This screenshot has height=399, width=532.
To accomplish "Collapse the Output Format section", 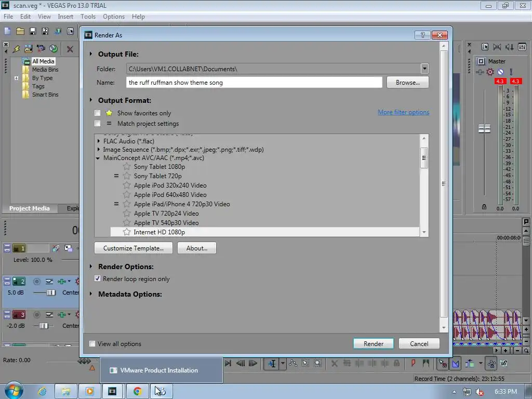I will (90, 100).
